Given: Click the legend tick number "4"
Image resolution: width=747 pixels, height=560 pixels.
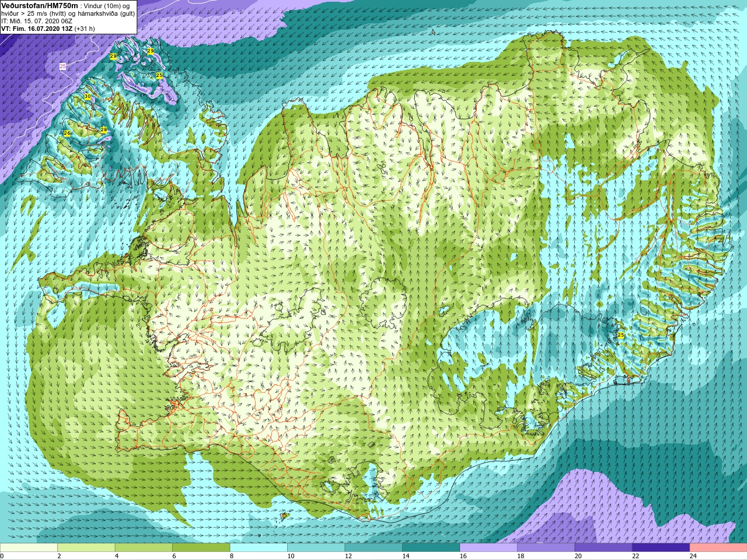Looking at the screenshot, I should click(x=117, y=556).
